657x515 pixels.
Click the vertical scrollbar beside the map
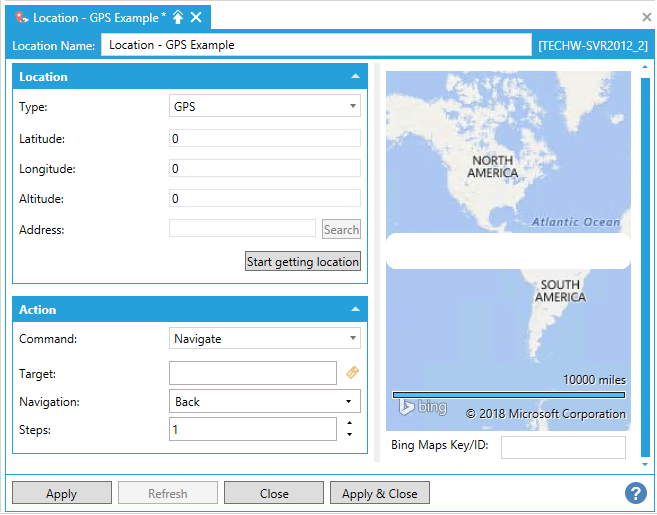pos(645,250)
